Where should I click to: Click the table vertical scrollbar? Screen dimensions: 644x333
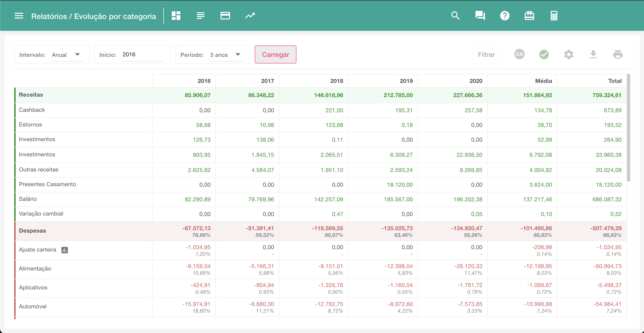tap(629, 127)
